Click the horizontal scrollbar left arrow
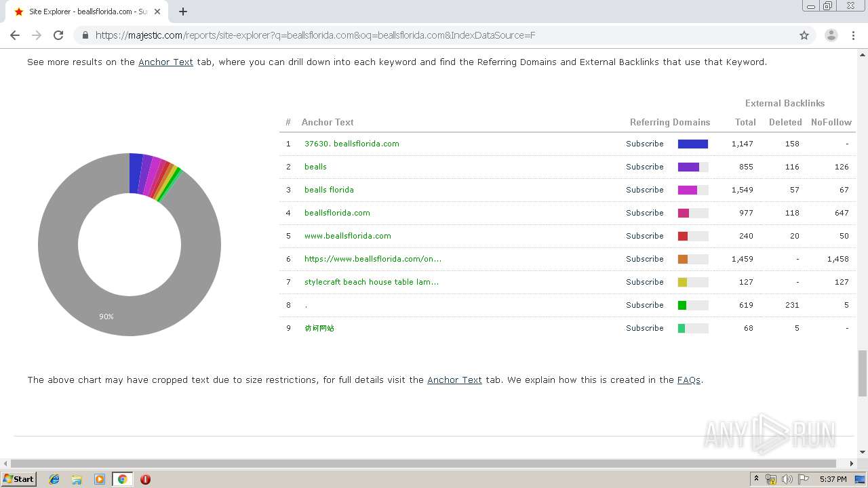Viewport: 868px width, 488px height. (x=5, y=464)
